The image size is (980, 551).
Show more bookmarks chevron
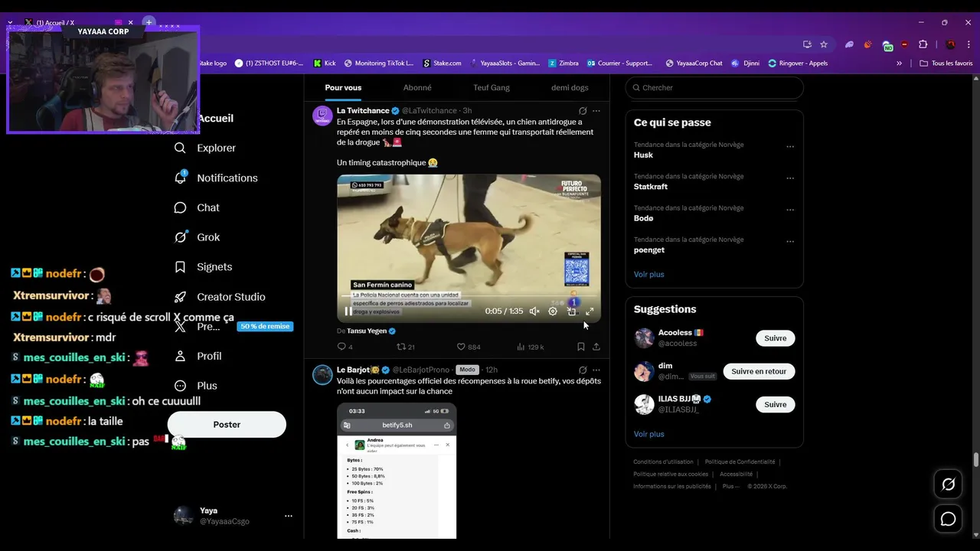[x=899, y=64]
